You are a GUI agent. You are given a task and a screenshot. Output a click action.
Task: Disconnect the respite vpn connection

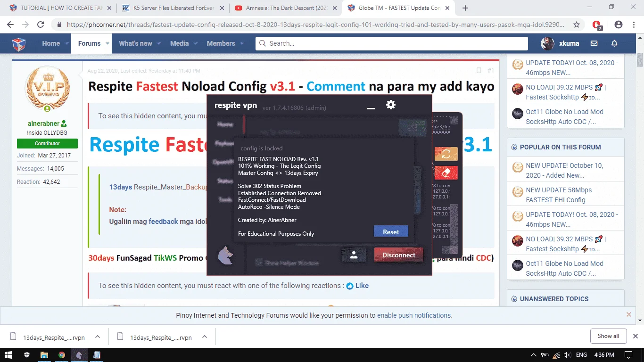[399, 255]
